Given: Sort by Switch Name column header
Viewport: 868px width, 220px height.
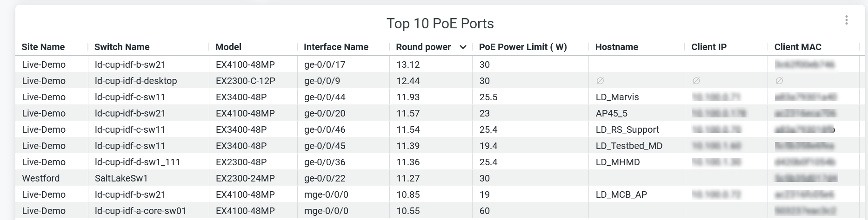Looking at the screenshot, I should click(x=122, y=47).
